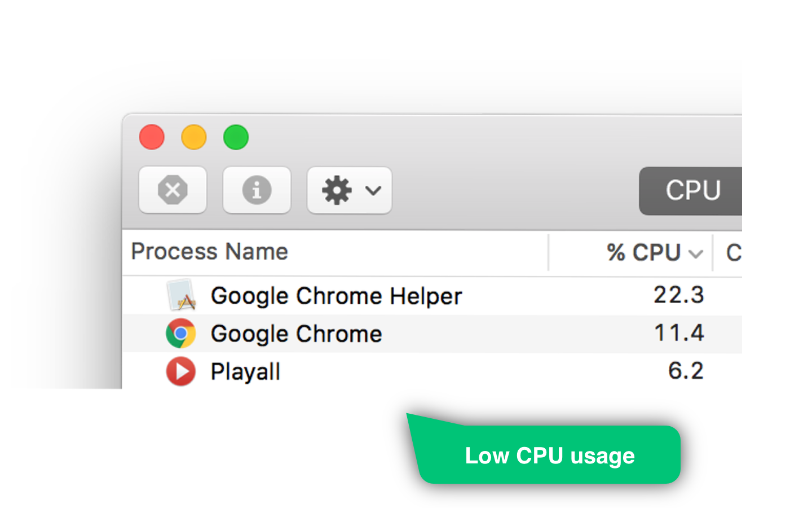The width and height of the screenshot is (812, 508).
Task: Sort by Process Name column header
Action: 210,252
